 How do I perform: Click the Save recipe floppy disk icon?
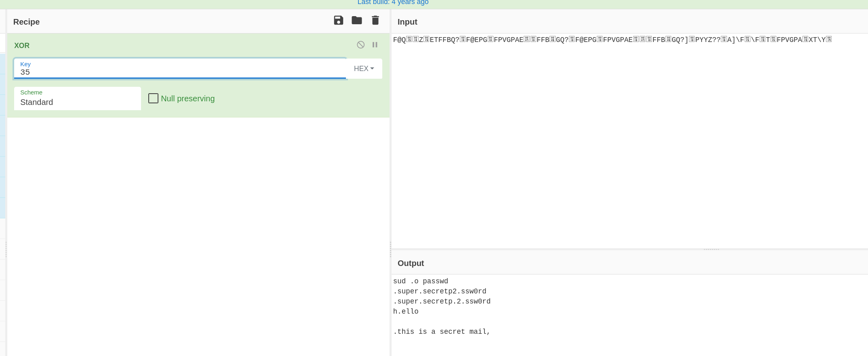click(338, 21)
